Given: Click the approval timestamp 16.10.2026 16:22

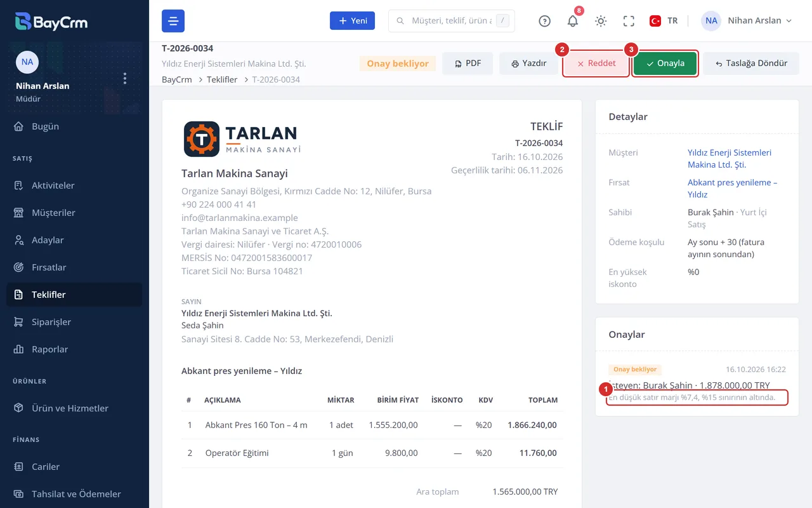Looking at the screenshot, I should pos(756,370).
